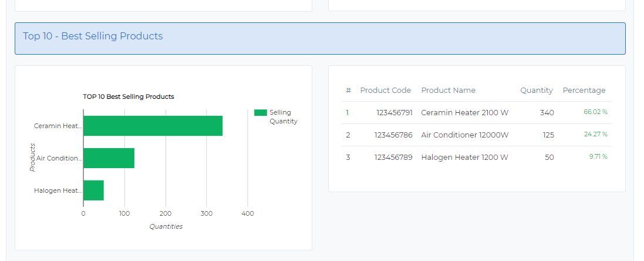This screenshot has width=644, height=261.
Task: Click product code 123456789
Action: (x=393, y=158)
